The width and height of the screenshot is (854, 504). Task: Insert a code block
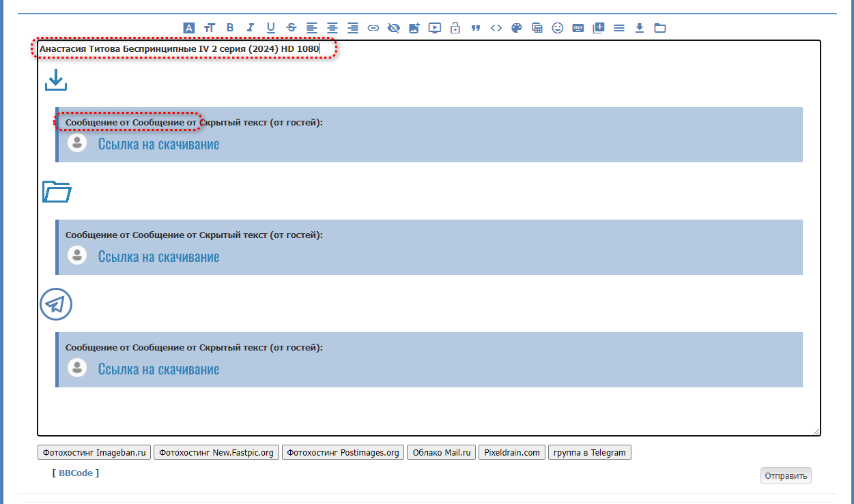click(x=496, y=28)
